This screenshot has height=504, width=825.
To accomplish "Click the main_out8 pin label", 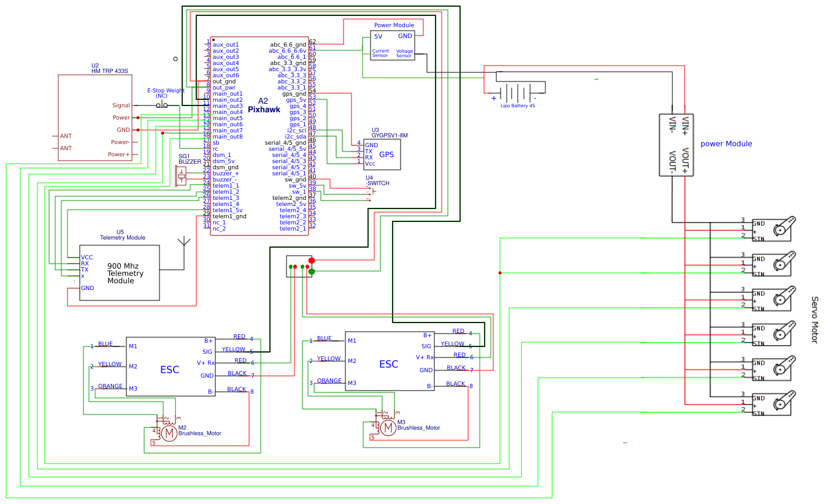I will click(228, 137).
